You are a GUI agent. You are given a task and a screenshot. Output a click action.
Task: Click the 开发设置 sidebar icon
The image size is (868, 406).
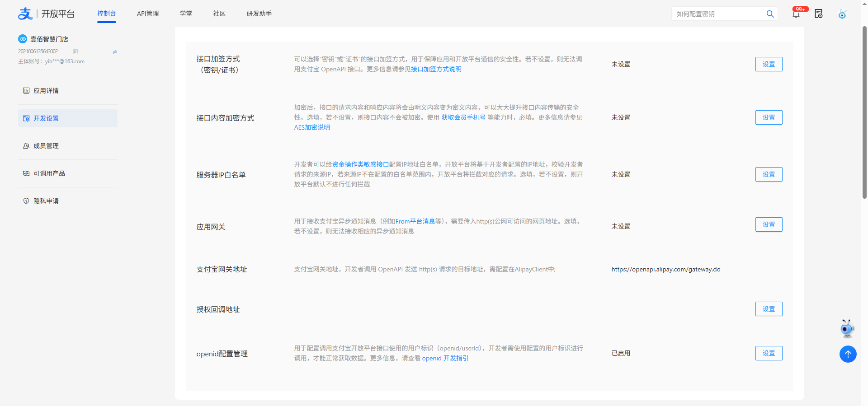pyautogui.click(x=26, y=118)
